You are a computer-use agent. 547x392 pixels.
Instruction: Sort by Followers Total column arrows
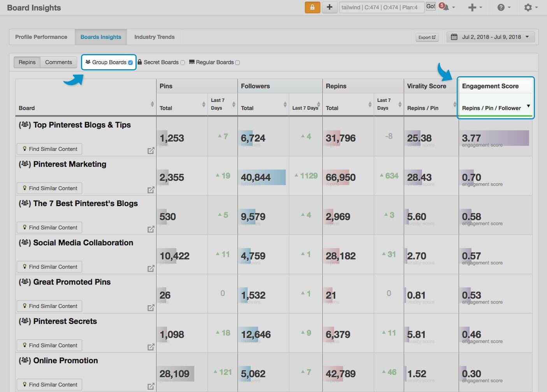point(285,104)
